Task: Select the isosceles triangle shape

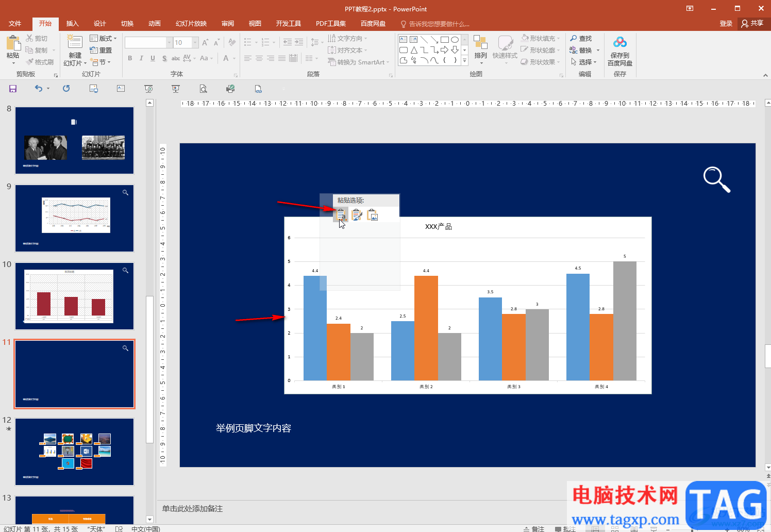Action: 413,50
